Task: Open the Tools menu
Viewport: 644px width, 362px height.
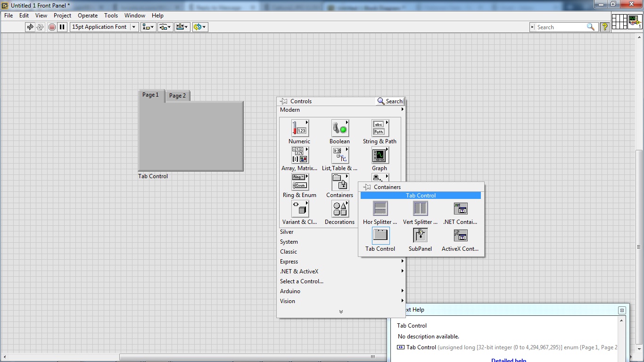Action: click(111, 16)
